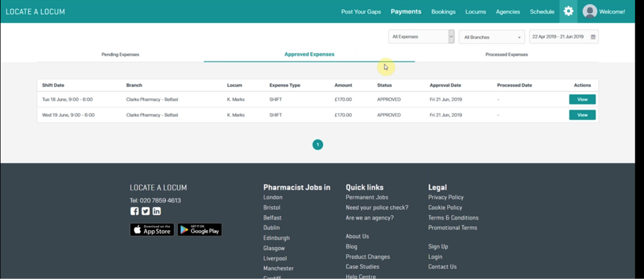The height and width of the screenshot is (279, 644).
Task: Open the Belfast pharmacist jobs link
Action: (x=272, y=218)
